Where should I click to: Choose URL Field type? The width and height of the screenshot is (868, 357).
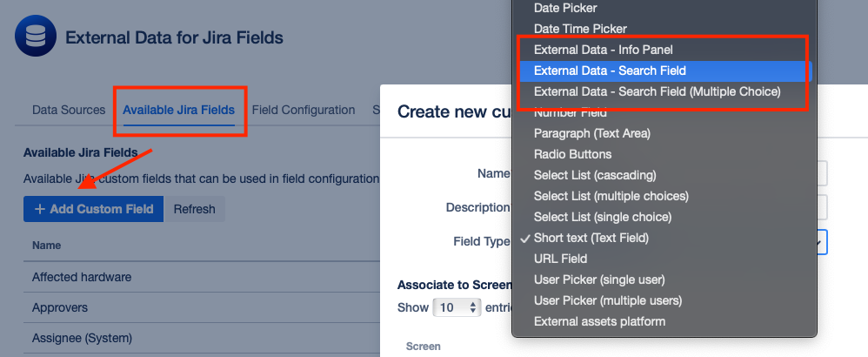tap(560, 259)
